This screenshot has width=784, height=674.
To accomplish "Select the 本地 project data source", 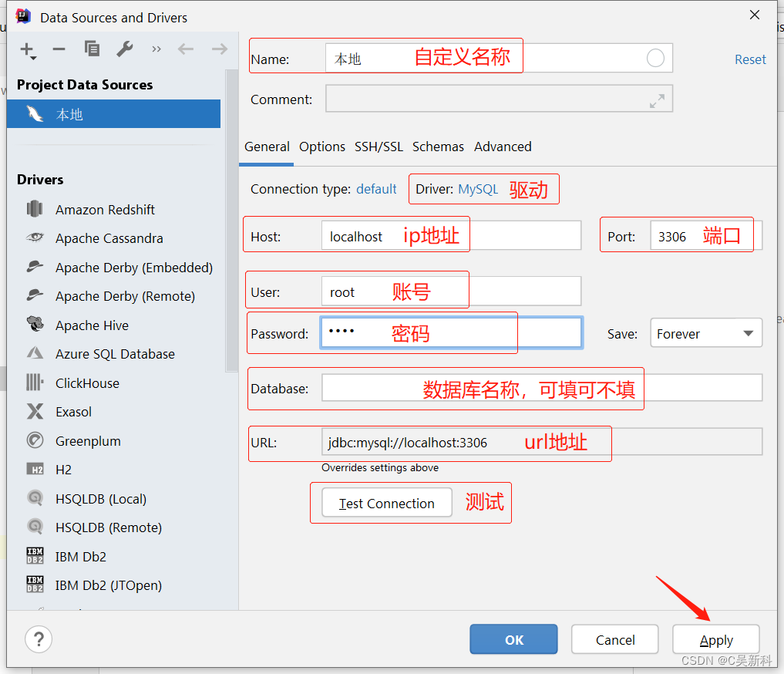I will (113, 114).
